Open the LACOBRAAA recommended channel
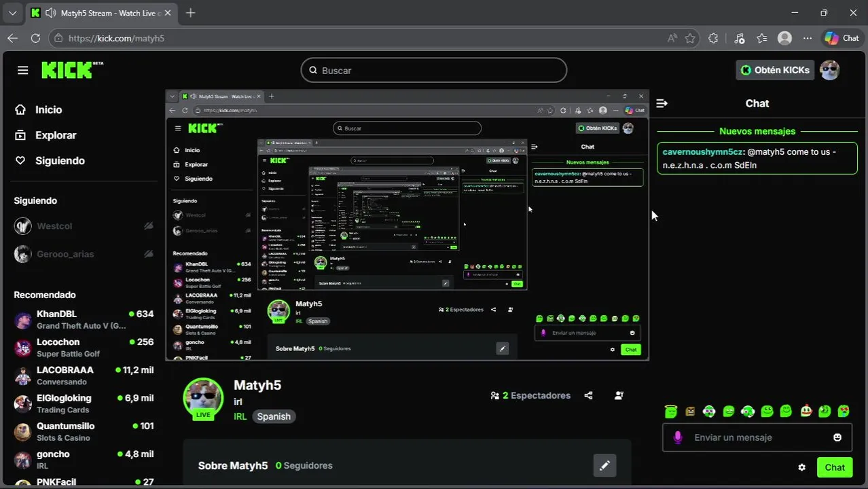Image resolution: width=868 pixels, height=489 pixels. (x=84, y=375)
